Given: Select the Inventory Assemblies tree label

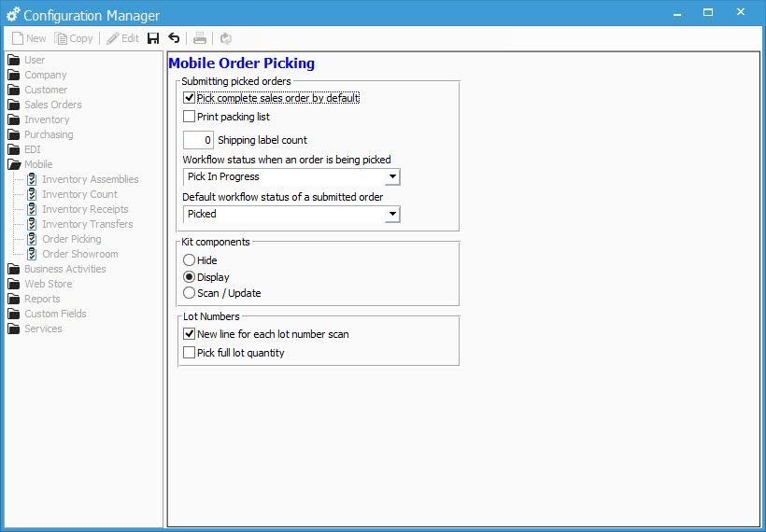Looking at the screenshot, I should (91, 179).
